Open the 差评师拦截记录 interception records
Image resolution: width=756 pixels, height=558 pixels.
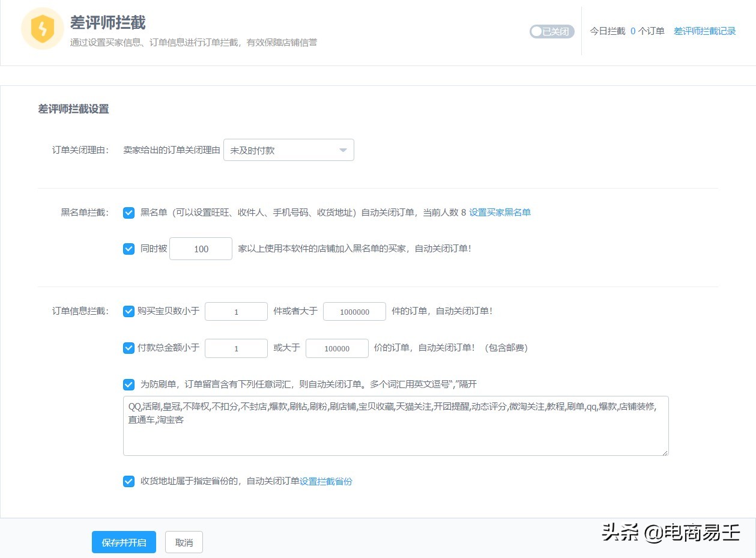click(704, 31)
